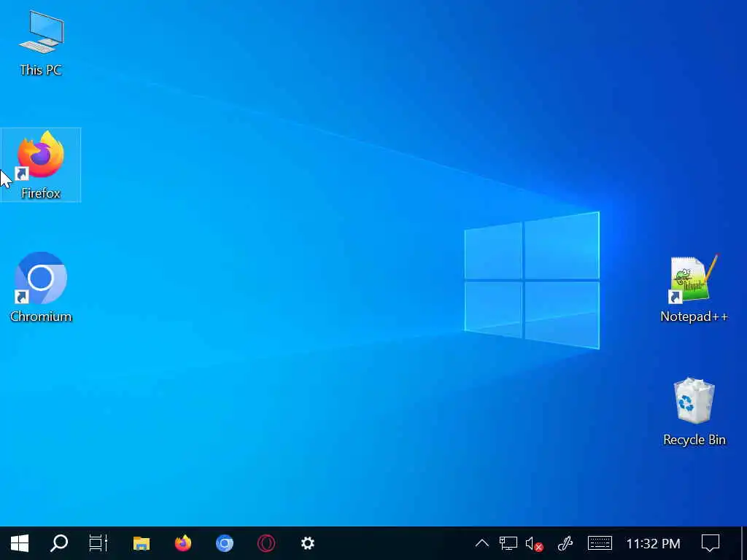Screen dimensions: 747x560
Task: Select the Recycle Bin desktop icon
Action: (694, 412)
